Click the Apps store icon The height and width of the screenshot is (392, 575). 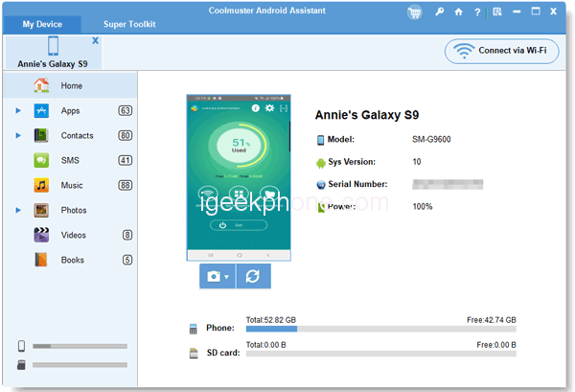click(x=41, y=111)
